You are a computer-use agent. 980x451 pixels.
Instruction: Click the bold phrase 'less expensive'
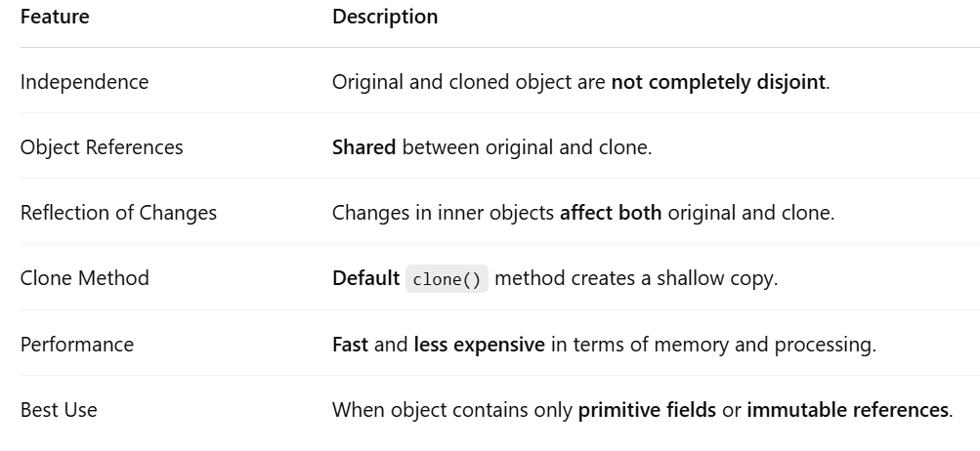[x=480, y=345]
